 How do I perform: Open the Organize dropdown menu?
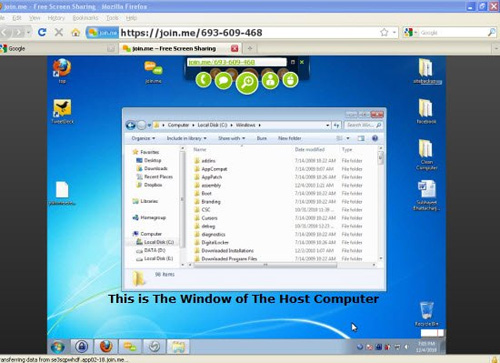pos(143,138)
